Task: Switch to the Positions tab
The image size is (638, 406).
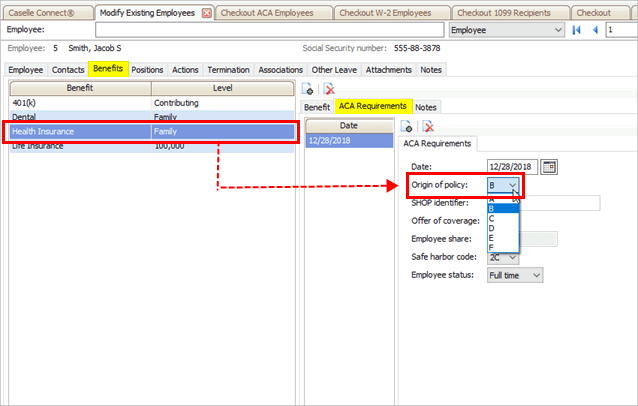Action: coord(147,69)
